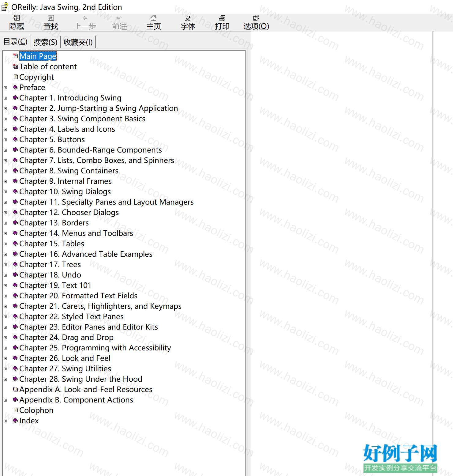Image resolution: width=453 pixels, height=476 pixels.
Task: Click the Chapter 17 Trees book icon
Action: [x=15, y=264]
